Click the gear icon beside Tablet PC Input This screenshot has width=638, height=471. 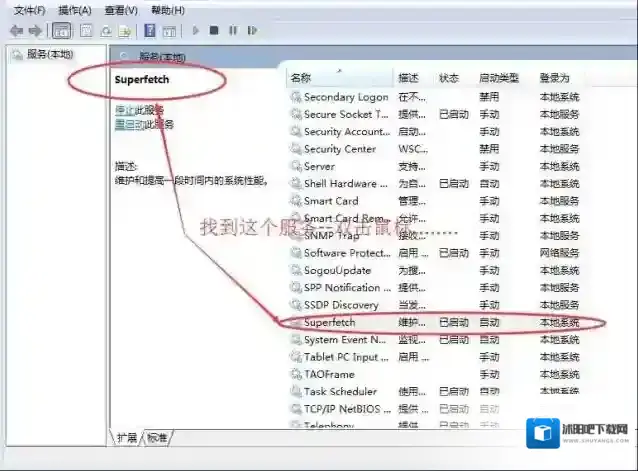pyautogui.click(x=295, y=357)
